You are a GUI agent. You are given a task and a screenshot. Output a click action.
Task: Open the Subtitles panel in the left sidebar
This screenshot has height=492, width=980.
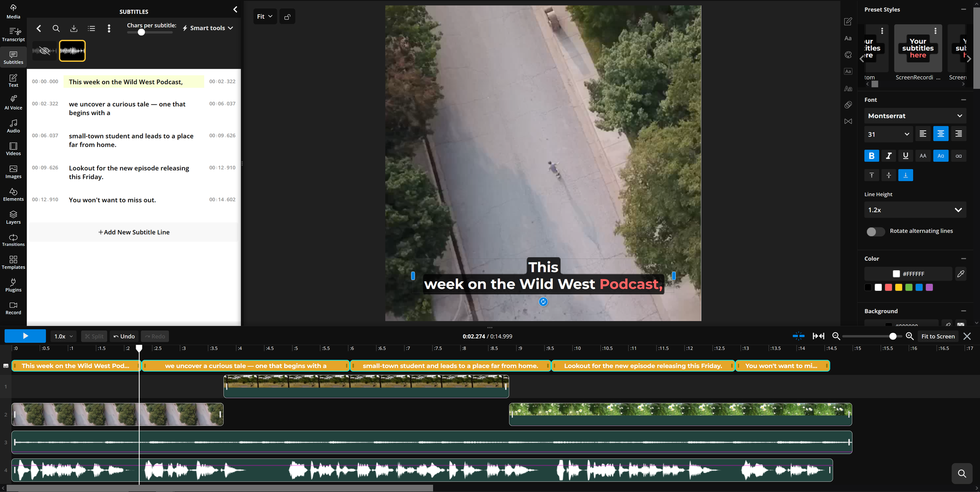(x=13, y=56)
